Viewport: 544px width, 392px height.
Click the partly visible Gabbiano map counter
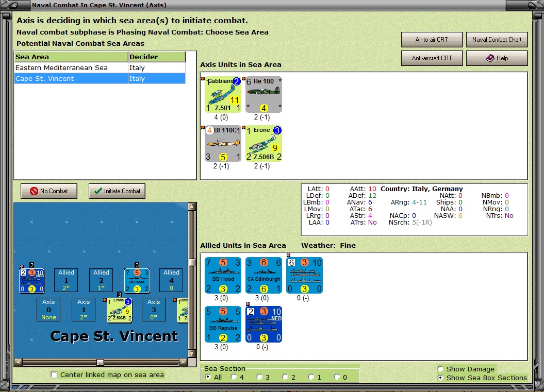tap(183, 310)
